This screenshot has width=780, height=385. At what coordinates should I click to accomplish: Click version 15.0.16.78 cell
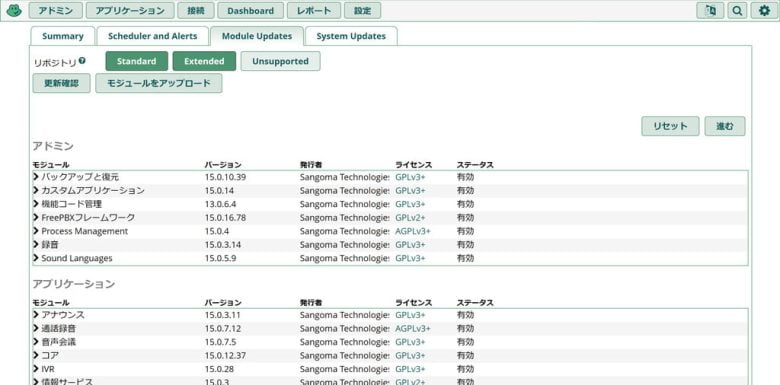225,217
